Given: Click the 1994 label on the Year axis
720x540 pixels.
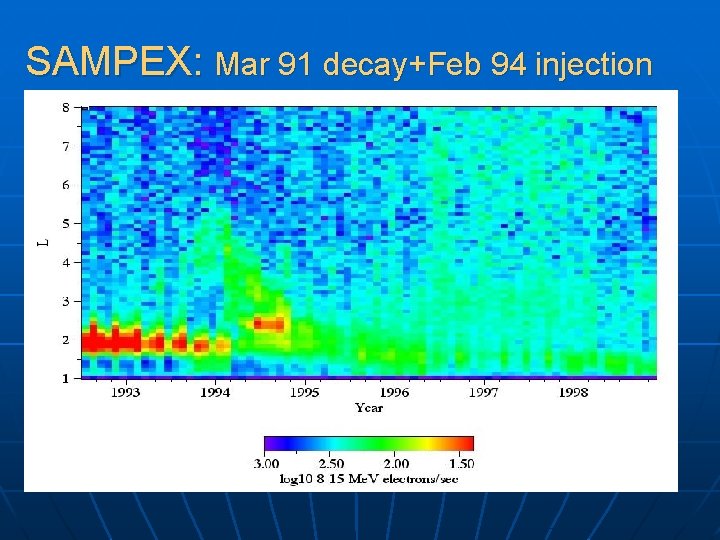Looking at the screenshot, I should coord(215,393).
